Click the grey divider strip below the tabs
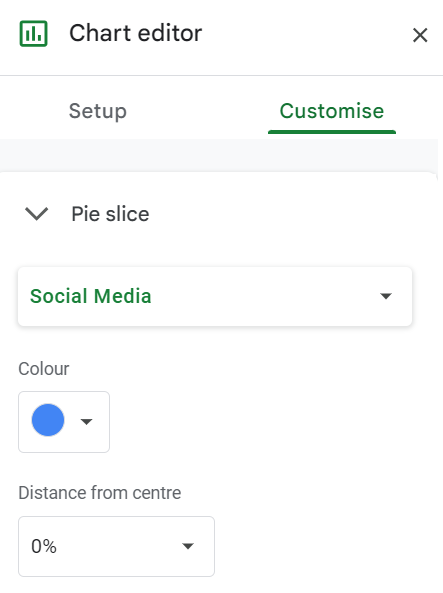The image size is (443, 593). coord(219,155)
